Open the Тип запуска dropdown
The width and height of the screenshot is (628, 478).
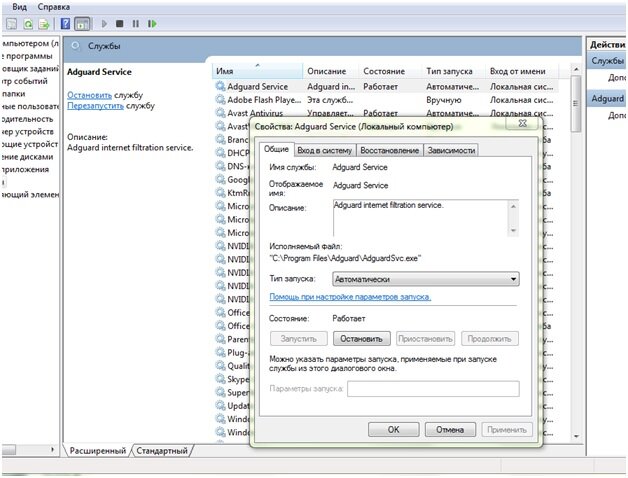426,279
